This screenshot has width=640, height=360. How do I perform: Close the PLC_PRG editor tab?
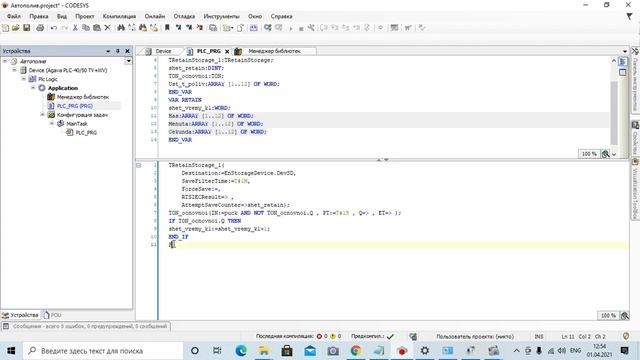tap(227, 51)
